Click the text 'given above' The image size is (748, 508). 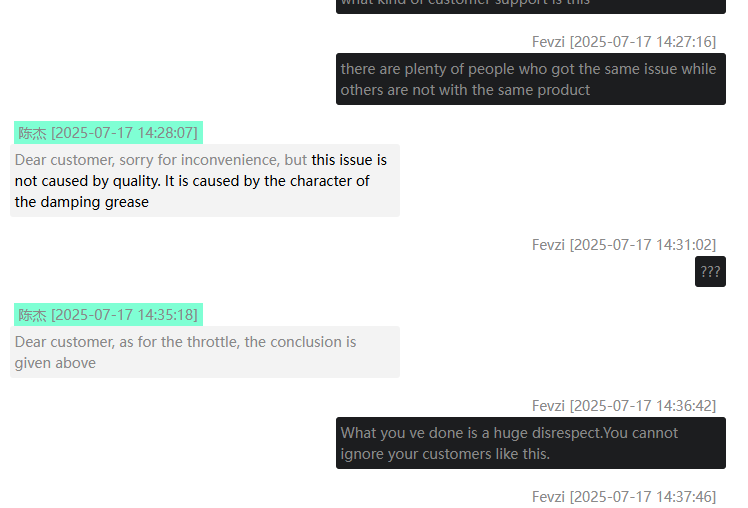coord(55,363)
